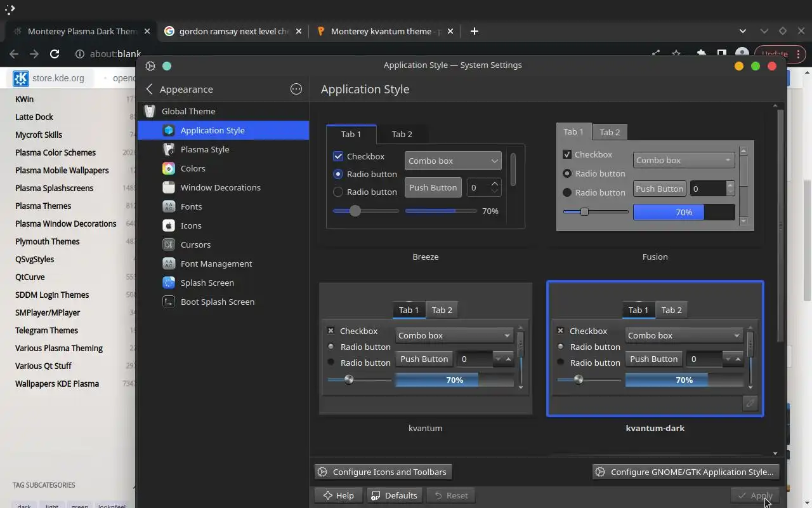The image size is (812, 508).
Task: Open the Combo box in Breeze preview
Action: (453, 161)
